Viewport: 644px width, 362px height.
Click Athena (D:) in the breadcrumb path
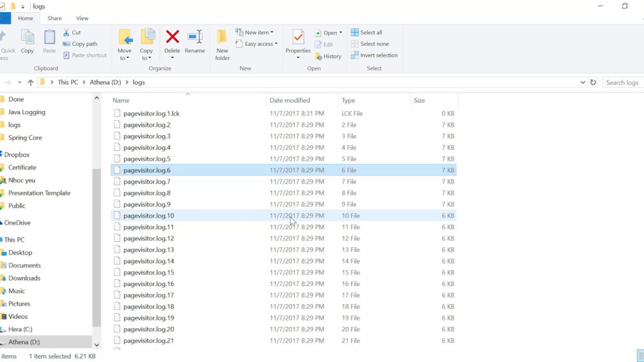click(105, 82)
